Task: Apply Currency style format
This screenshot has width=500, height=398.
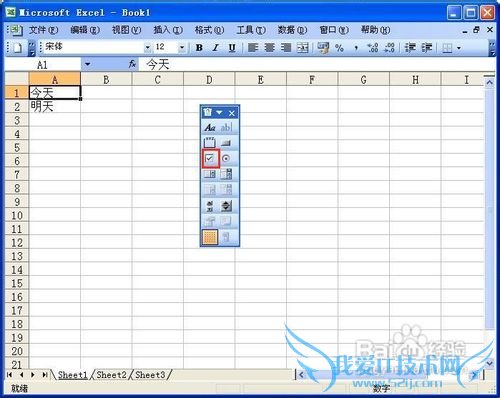Action: [323, 48]
